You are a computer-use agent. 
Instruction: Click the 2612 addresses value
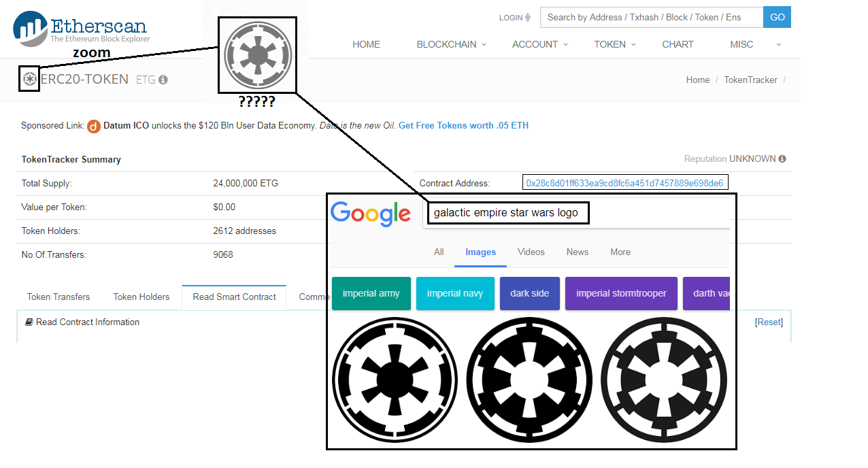click(x=244, y=231)
